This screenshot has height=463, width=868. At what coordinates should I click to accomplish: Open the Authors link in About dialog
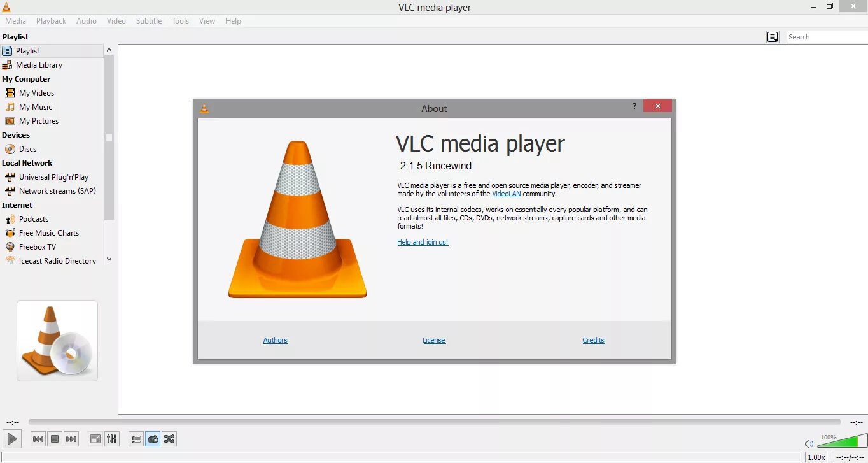[276, 340]
